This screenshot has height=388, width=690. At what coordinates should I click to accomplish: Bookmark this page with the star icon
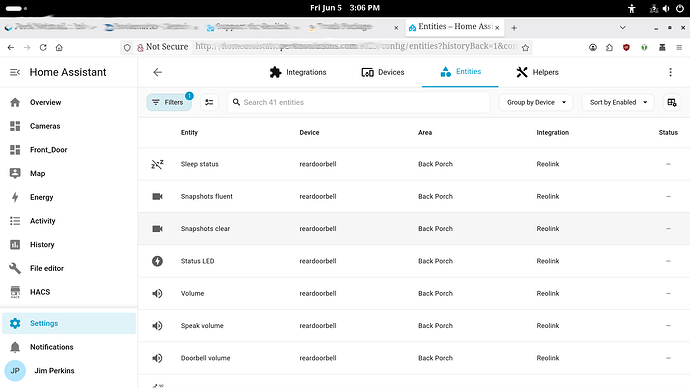(525, 48)
